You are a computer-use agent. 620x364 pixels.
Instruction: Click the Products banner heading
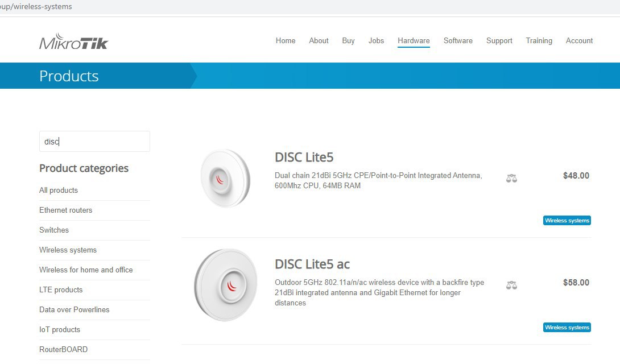click(x=69, y=76)
